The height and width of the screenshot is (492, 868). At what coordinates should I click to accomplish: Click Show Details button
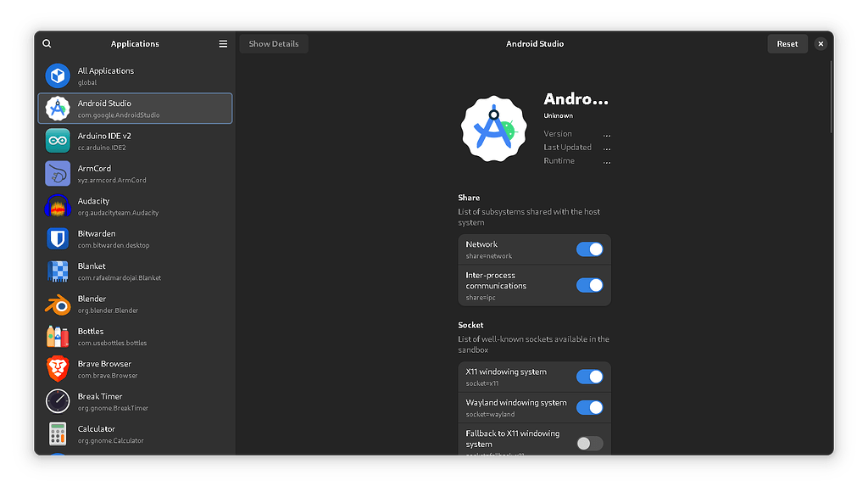coord(273,43)
